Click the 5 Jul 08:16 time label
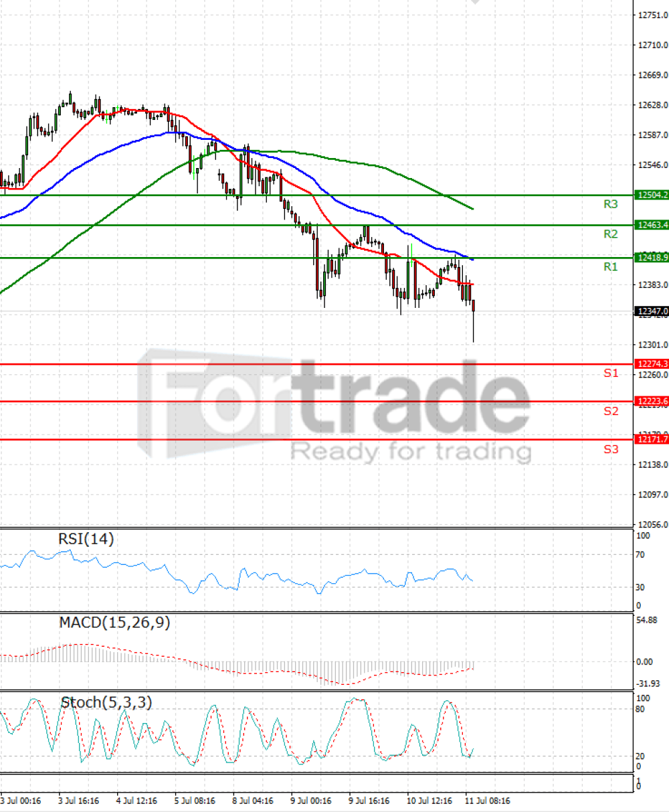Screen dimensions: 669x812 tap(195, 801)
